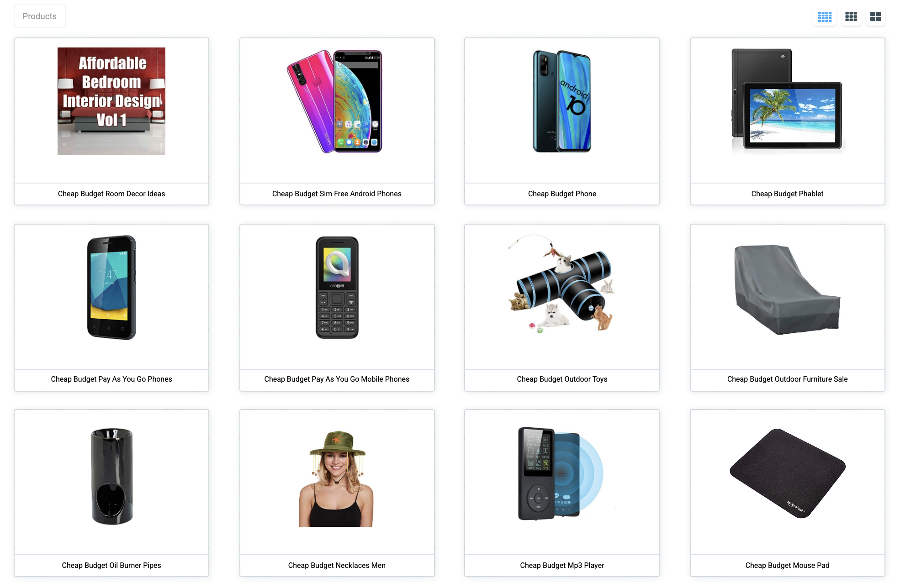Switch to four-column dense grid view
Viewport: 900px width, 588px height.
(825, 16)
